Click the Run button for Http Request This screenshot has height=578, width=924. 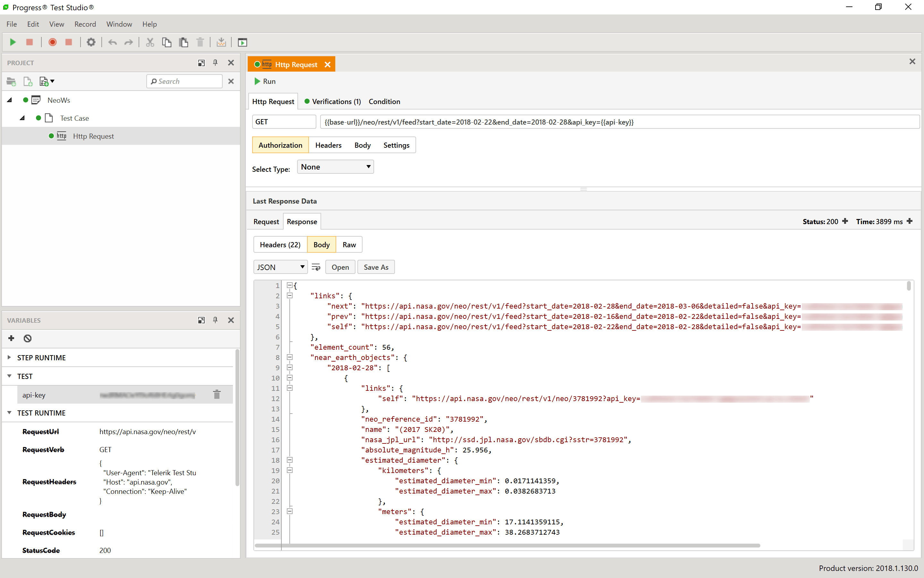[265, 82]
